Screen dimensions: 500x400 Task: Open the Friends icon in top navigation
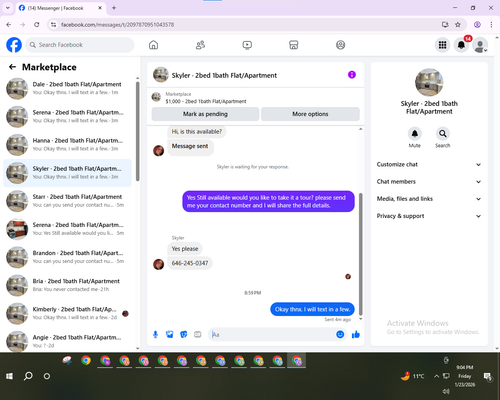pyautogui.click(x=200, y=45)
